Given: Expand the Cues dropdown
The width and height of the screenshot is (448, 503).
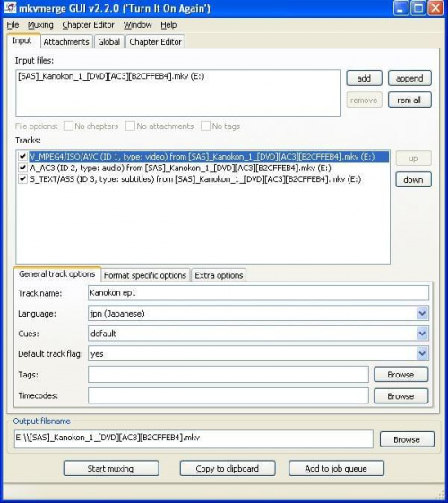Looking at the screenshot, I should point(422,334).
